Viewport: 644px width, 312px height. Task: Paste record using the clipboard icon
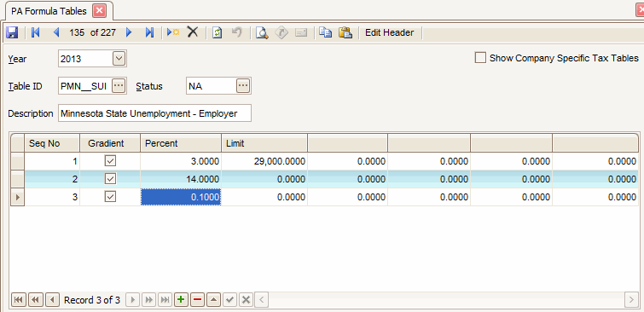[345, 32]
